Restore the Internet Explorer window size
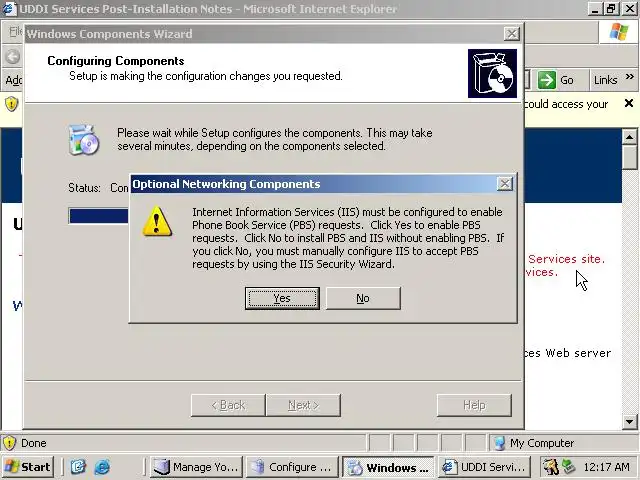This screenshot has width=640, height=480. pos(611,9)
